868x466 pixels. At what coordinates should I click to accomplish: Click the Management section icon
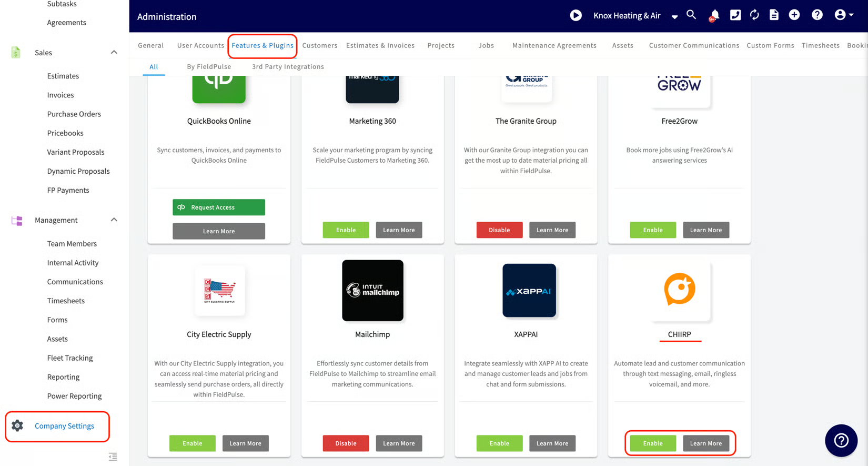[17, 220]
